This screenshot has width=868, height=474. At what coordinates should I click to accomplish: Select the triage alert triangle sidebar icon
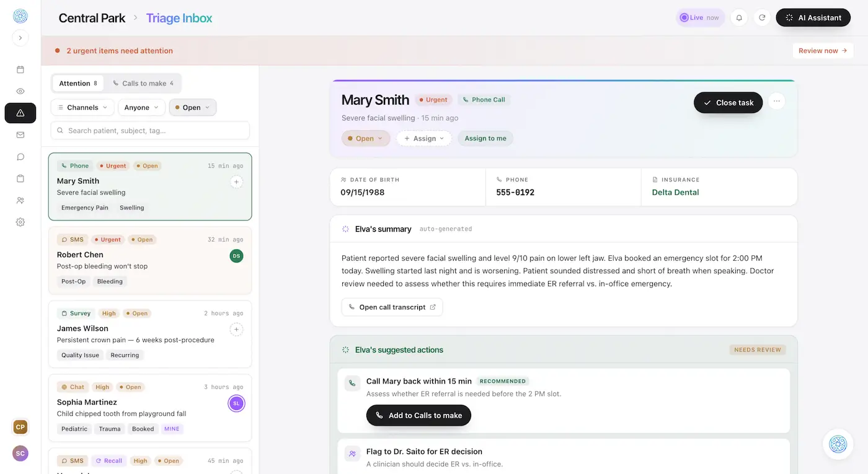(x=20, y=113)
